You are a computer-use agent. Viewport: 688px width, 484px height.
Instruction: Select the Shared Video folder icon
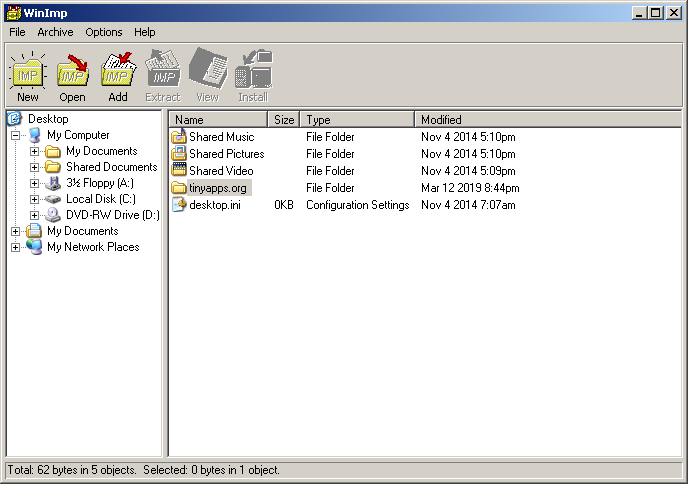[179, 171]
